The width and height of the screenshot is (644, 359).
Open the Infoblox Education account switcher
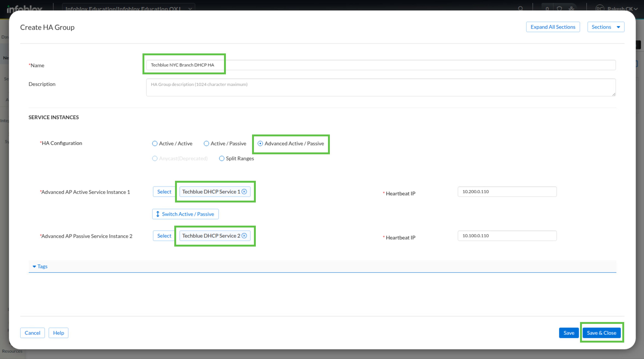pyautogui.click(x=128, y=8)
